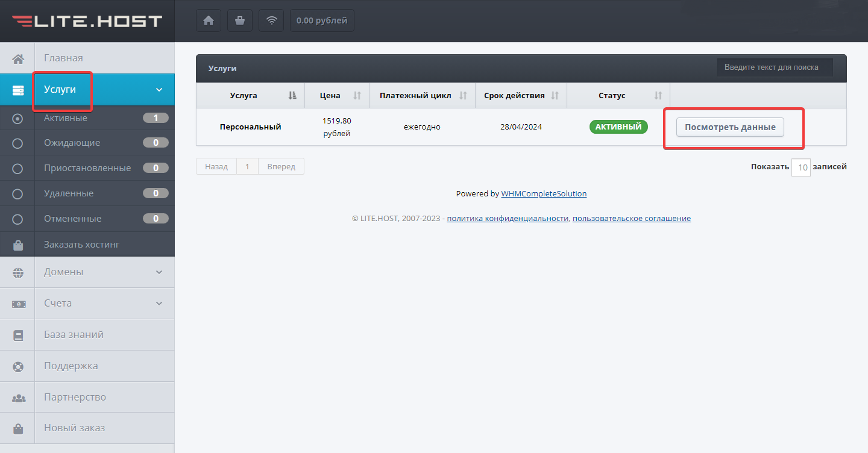The height and width of the screenshot is (453, 868).
Task: Open the WHMCompleteSolution link
Action: pyautogui.click(x=544, y=194)
